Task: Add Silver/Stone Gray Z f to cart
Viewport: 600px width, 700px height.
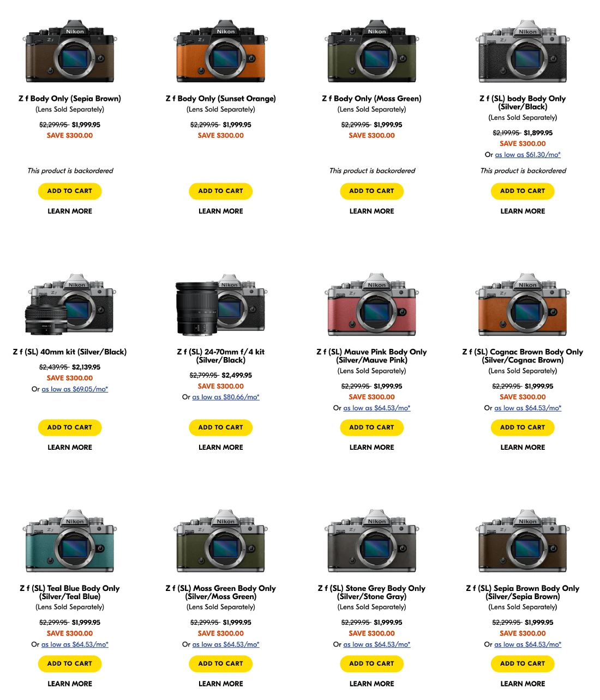Action: pyautogui.click(x=371, y=663)
